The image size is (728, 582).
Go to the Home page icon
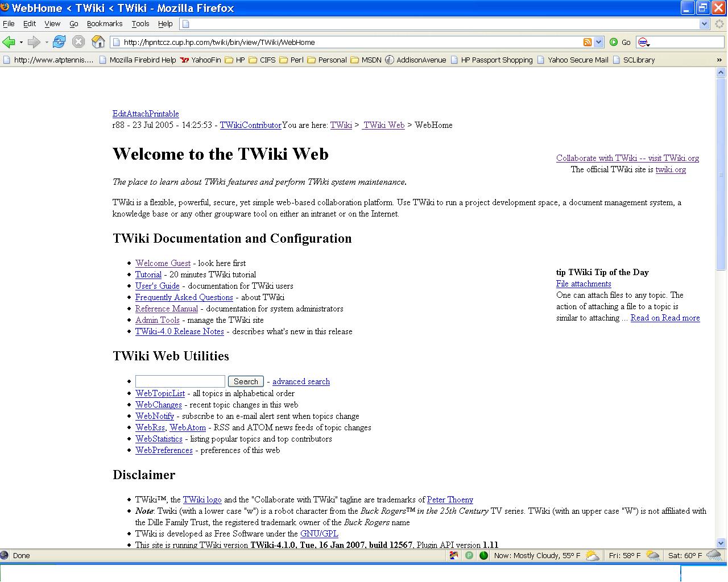click(x=98, y=42)
